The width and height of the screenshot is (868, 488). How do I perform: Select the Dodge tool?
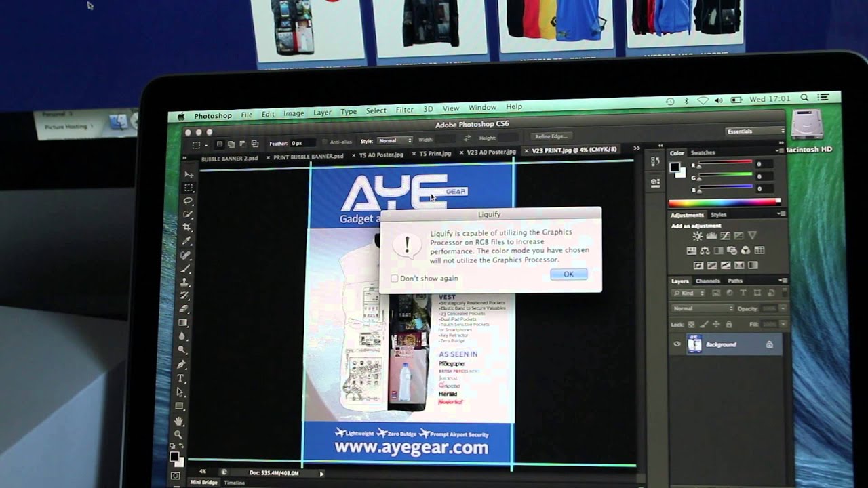(182, 350)
